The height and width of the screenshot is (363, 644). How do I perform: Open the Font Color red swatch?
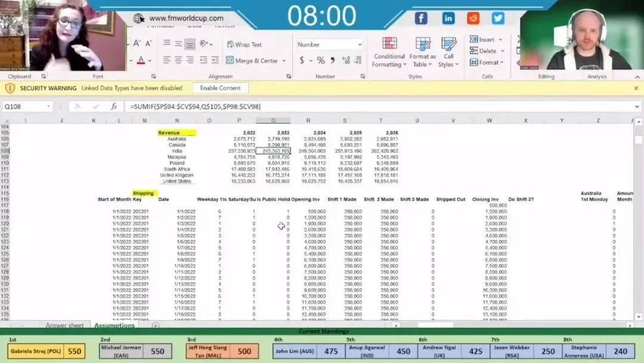pos(141,60)
